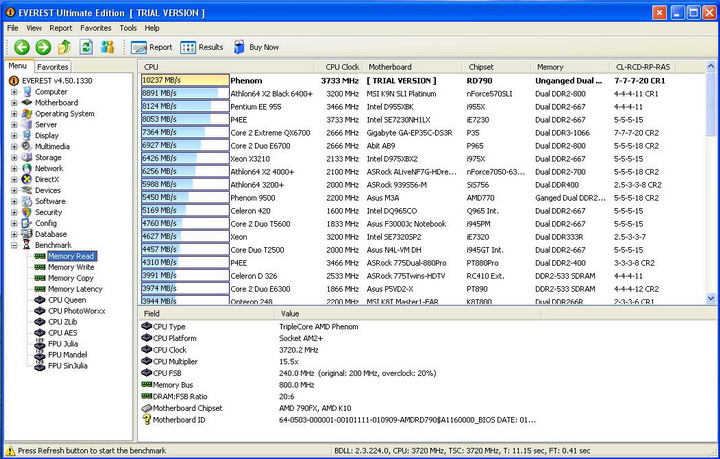Collapse the Benchmark tree node
Image resolution: width=720 pixels, height=459 pixels.
tap(14, 245)
